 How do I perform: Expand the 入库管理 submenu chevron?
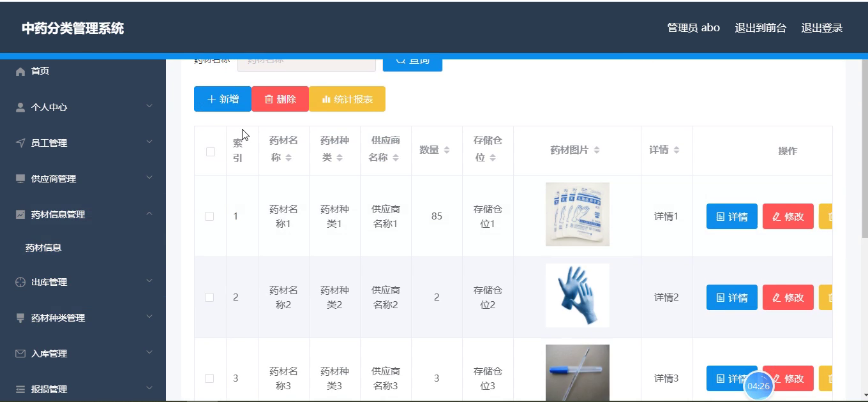(x=149, y=352)
